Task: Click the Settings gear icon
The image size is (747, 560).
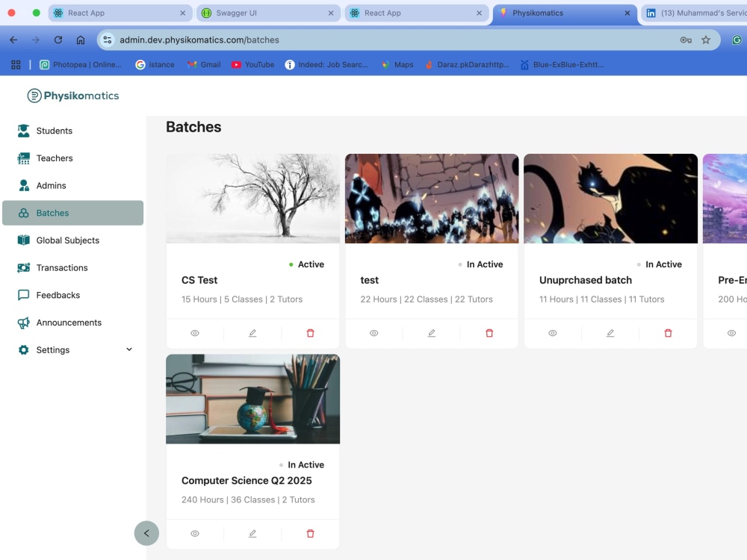Action: pos(23,350)
